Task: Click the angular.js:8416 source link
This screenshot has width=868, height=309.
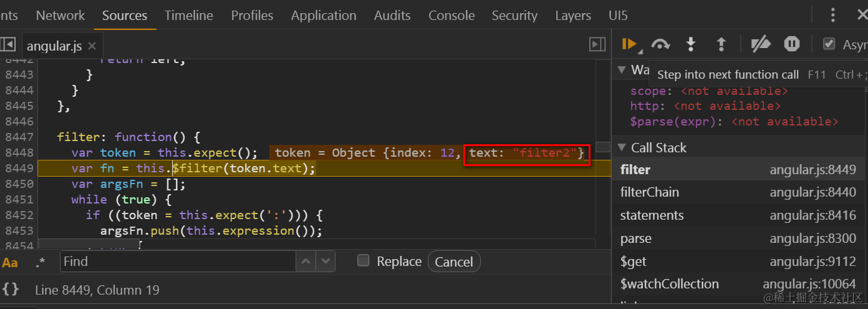Action: coord(813,215)
